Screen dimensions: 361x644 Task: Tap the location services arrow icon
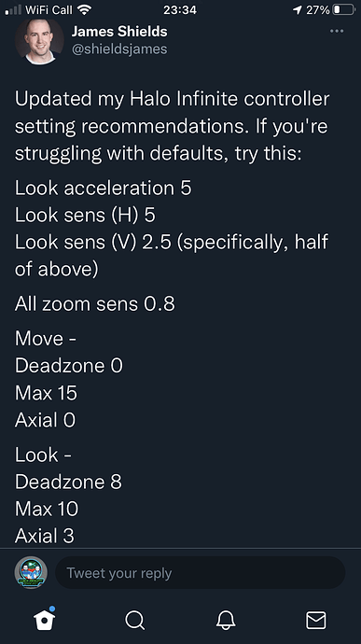[x=297, y=10]
